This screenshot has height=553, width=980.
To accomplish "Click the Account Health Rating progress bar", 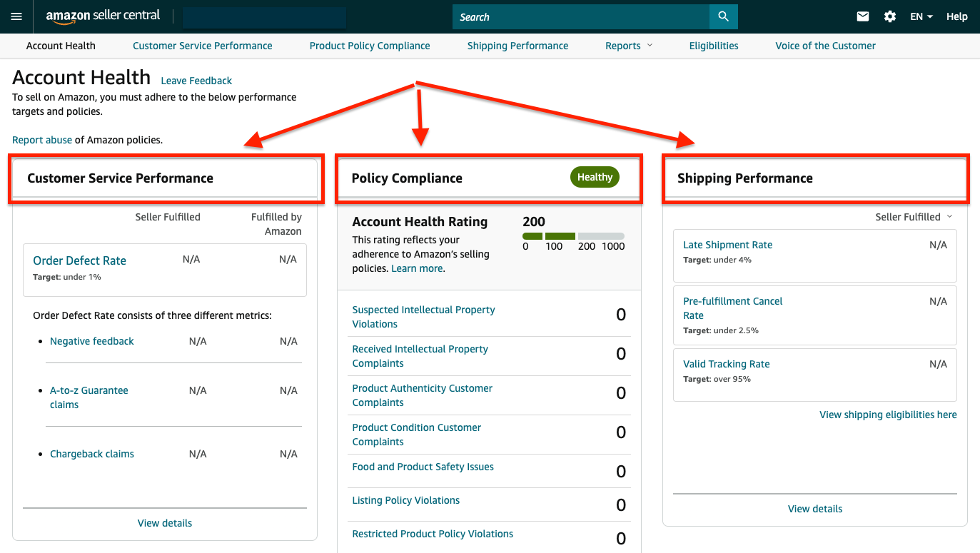I will (x=573, y=236).
